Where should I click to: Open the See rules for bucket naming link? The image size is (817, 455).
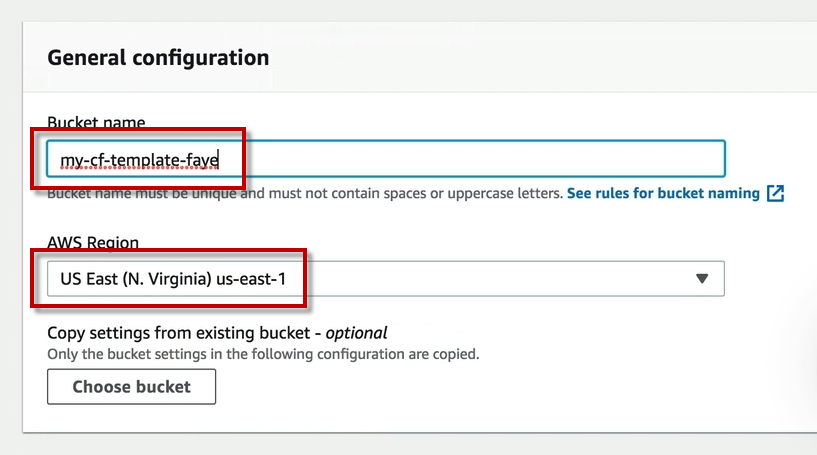(x=663, y=193)
